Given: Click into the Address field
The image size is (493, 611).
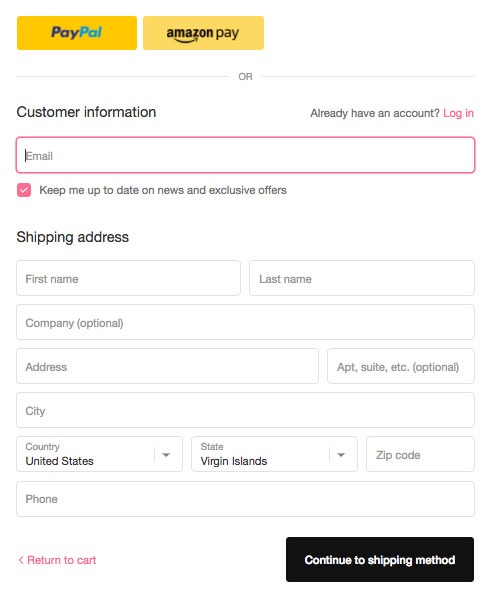Looking at the screenshot, I should (167, 366).
